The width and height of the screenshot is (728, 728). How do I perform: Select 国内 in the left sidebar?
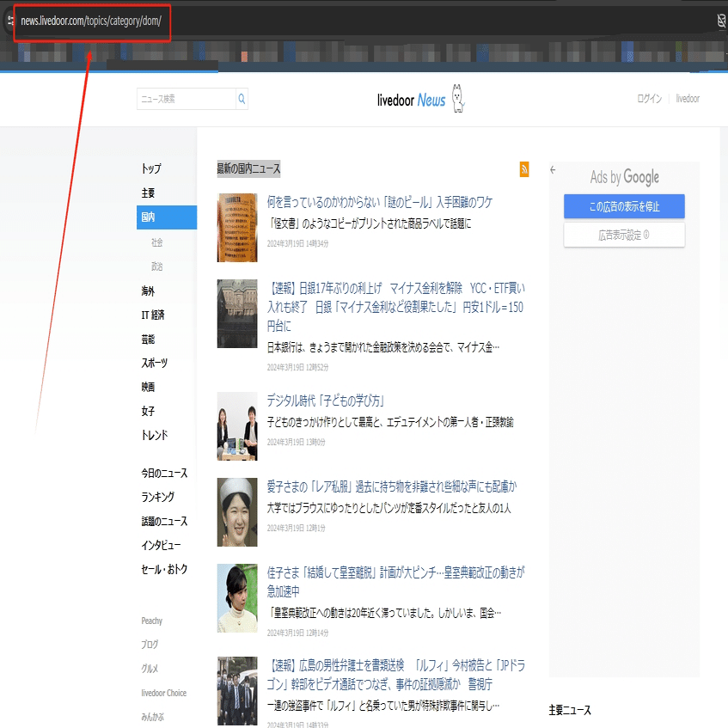167,217
